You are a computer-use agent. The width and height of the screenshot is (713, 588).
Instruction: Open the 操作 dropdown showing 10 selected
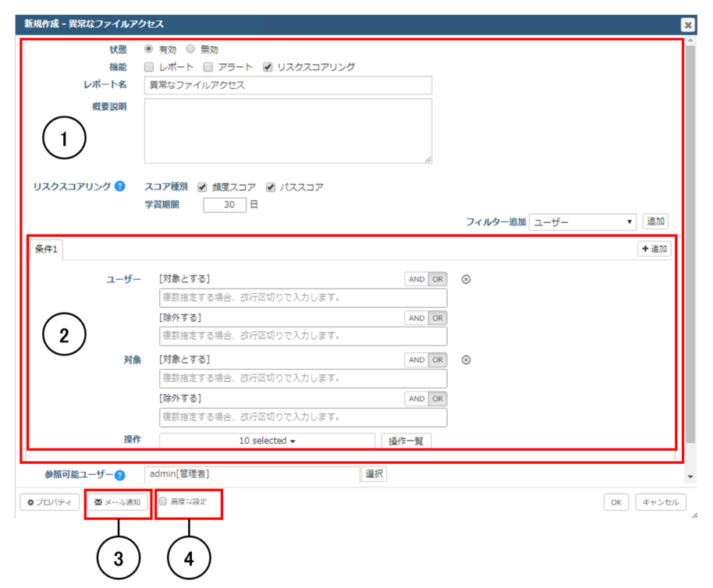point(268,441)
